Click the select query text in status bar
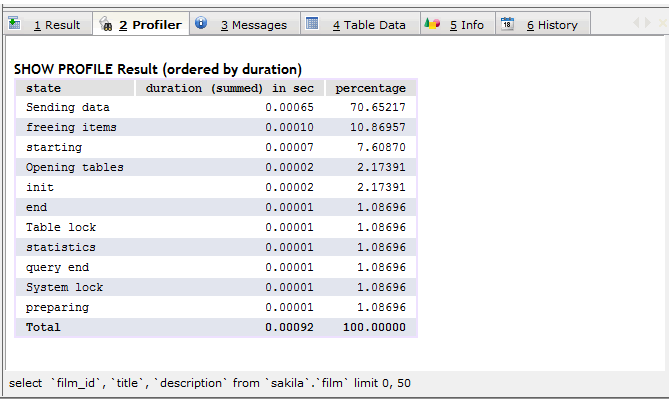671x400 pixels. (209, 383)
